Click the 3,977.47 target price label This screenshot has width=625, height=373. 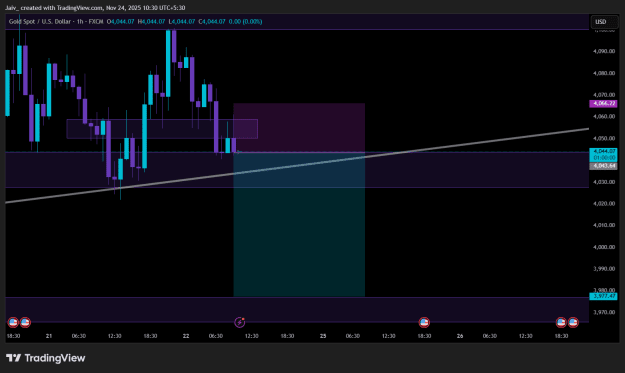pos(603,296)
